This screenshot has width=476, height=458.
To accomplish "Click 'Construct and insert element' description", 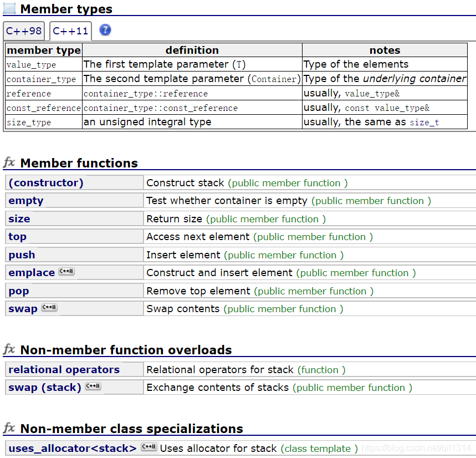I will point(219,273).
